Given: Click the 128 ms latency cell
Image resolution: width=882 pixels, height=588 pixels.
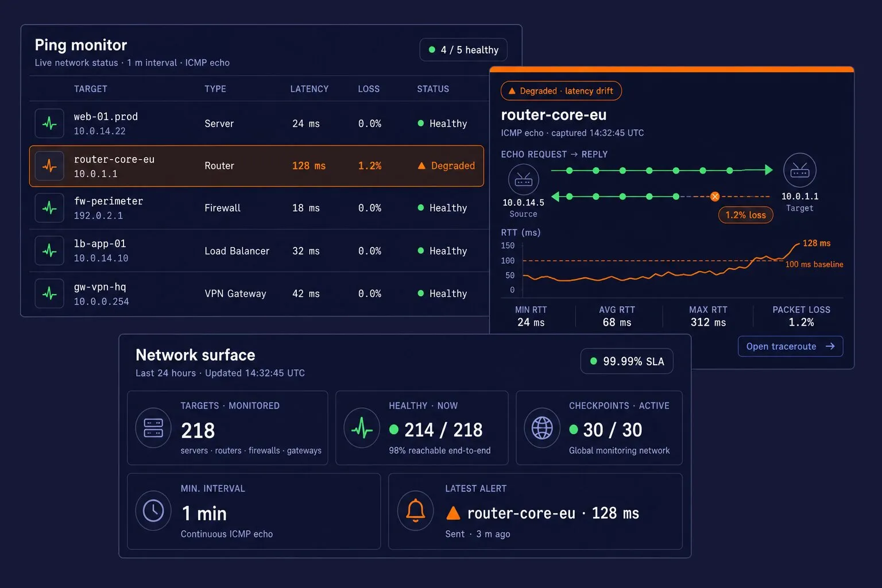Looking at the screenshot, I should coord(309,165).
